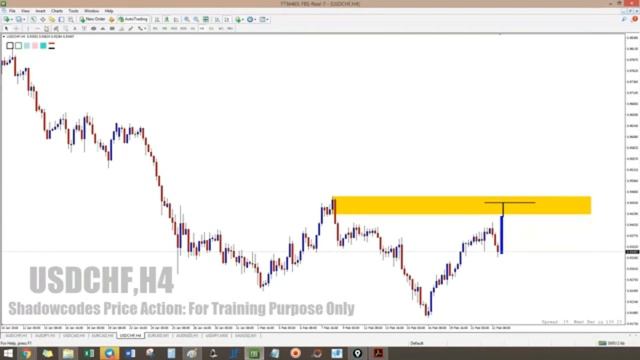The height and width of the screenshot is (360, 640).
Task: Switch to MN monthly timeframe
Action: (230, 29)
